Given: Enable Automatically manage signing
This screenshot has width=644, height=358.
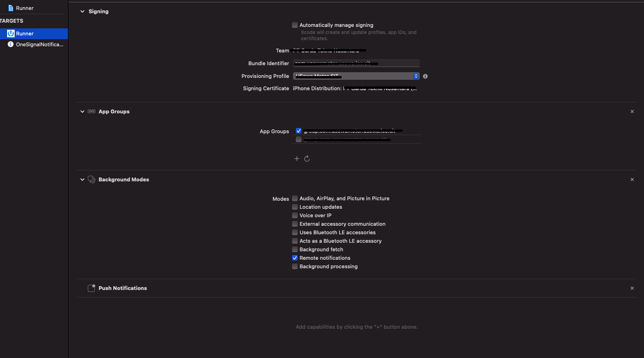Looking at the screenshot, I should (x=294, y=25).
